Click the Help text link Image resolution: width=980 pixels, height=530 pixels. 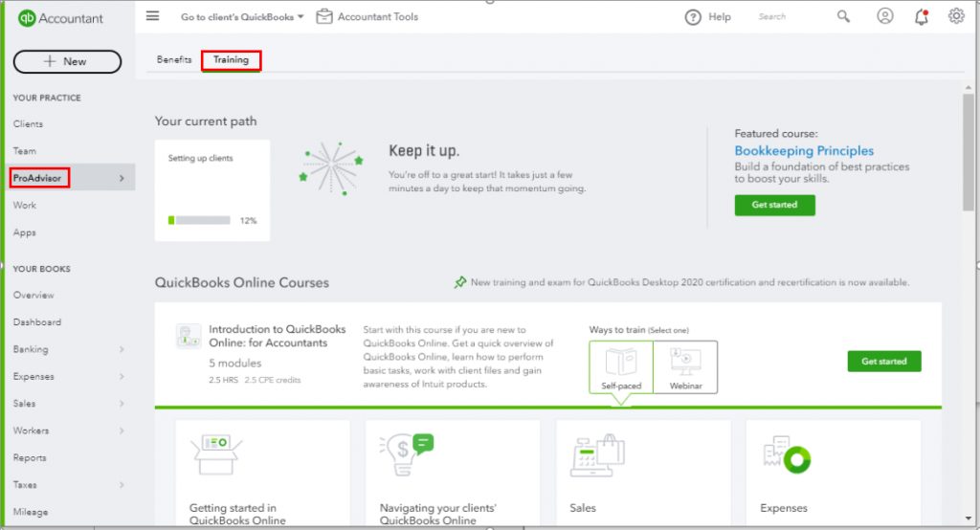tap(720, 17)
